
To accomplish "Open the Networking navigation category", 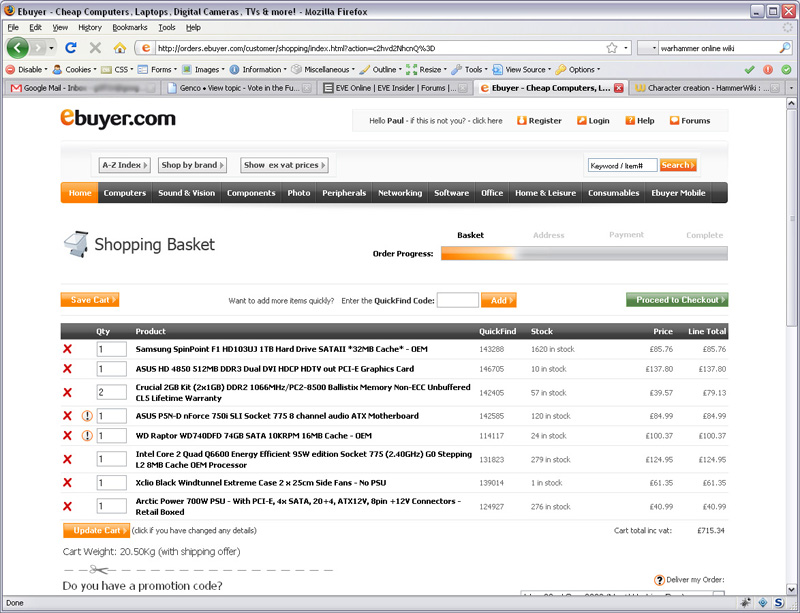I will 400,193.
